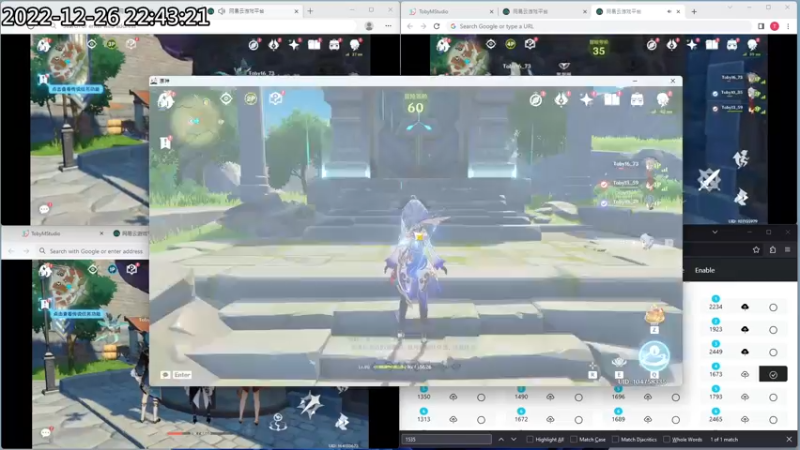Click the Firefox search or address field
800x450 pixels.
94,251
